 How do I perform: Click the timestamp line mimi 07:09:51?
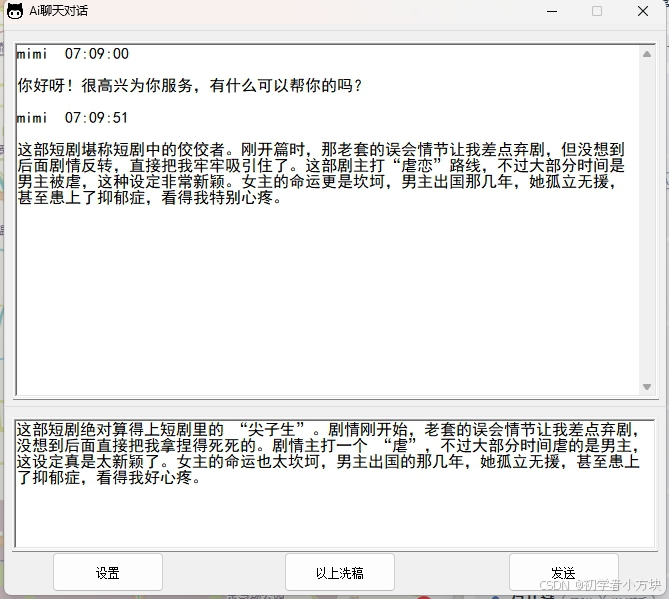point(73,118)
